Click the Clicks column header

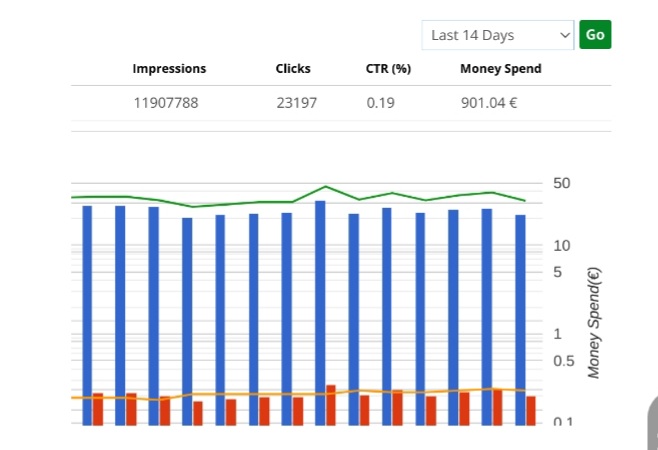[x=293, y=69]
